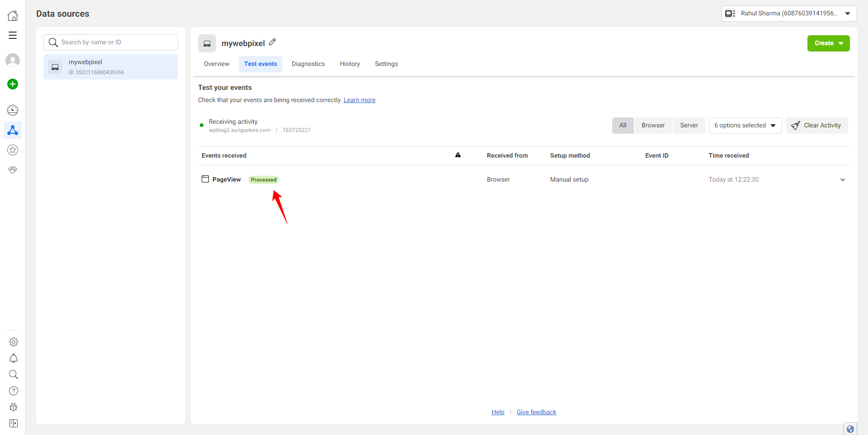This screenshot has width=868, height=435.
Task: Open the Settings gear icon in the sidebar
Action: [14, 342]
